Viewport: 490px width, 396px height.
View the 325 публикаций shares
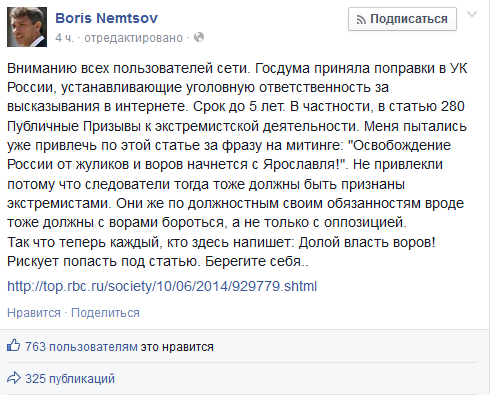coord(70,379)
